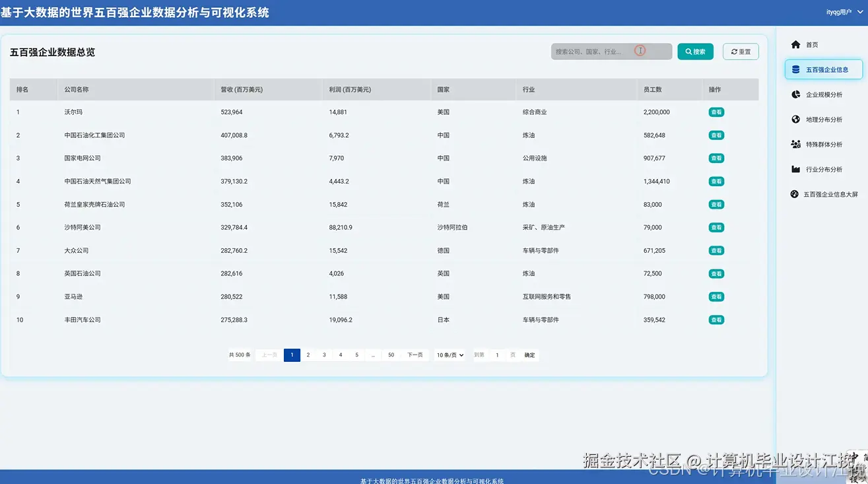Click 查看 for 丰田汽车公司 row

(x=716, y=320)
